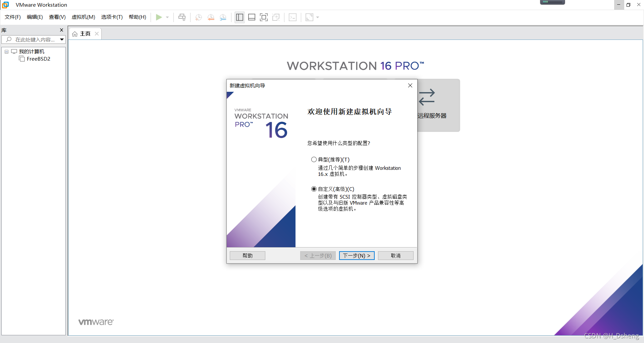This screenshot has width=644, height=343.
Task: Click the Console view icon
Action: [292, 17]
